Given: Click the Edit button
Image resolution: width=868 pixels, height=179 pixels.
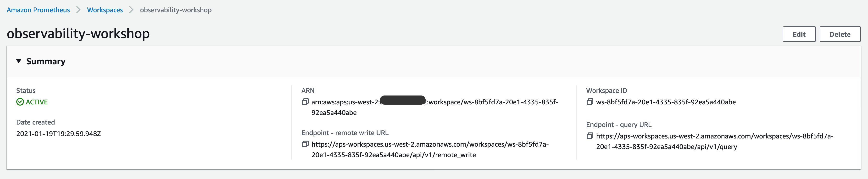Looking at the screenshot, I should tap(799, 34).
